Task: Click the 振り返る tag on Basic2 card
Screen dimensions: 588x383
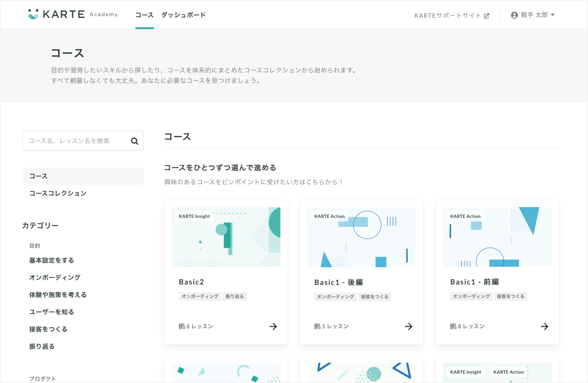Action: [235, 297]
